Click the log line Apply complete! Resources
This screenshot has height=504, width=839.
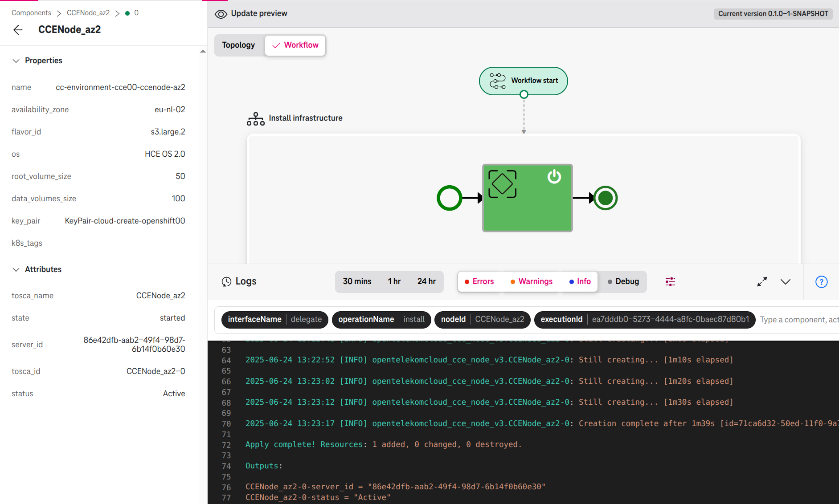(383, 444)
